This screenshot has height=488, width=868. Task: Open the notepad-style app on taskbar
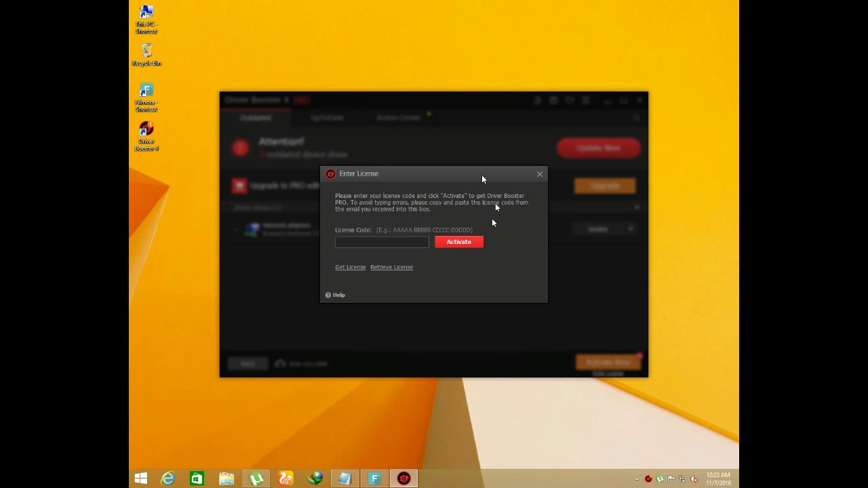(x=344, y=479)
